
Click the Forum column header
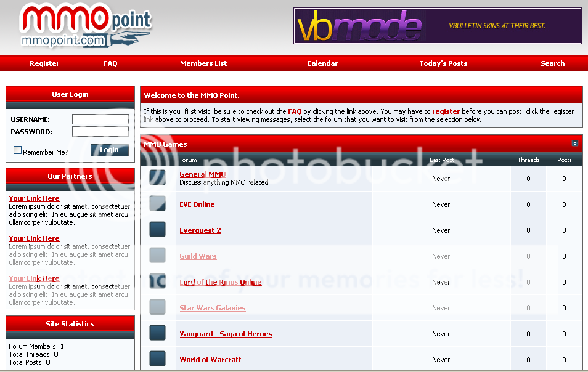pos(187,160)
